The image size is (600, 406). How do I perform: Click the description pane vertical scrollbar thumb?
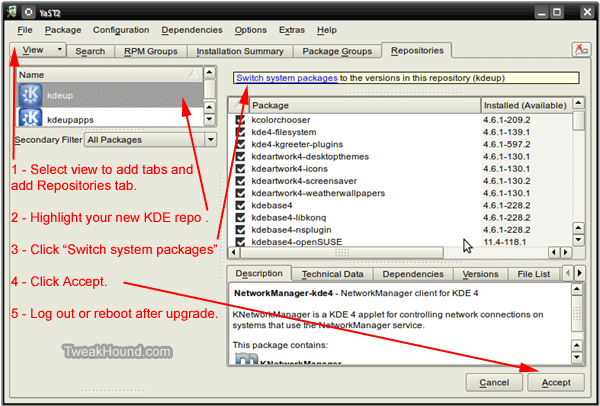577,315
